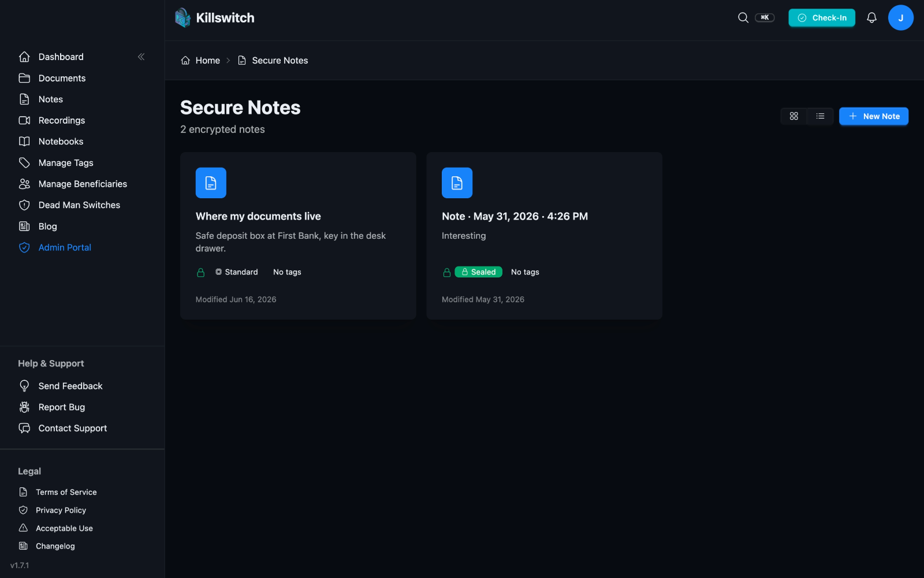
Task: Click the Killswitch logo icon
Action: [183, 17]
